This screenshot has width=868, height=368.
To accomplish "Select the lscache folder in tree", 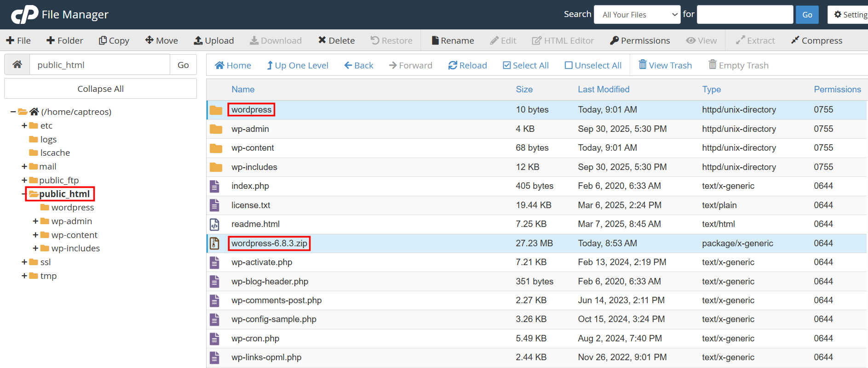I will (55, 153).
